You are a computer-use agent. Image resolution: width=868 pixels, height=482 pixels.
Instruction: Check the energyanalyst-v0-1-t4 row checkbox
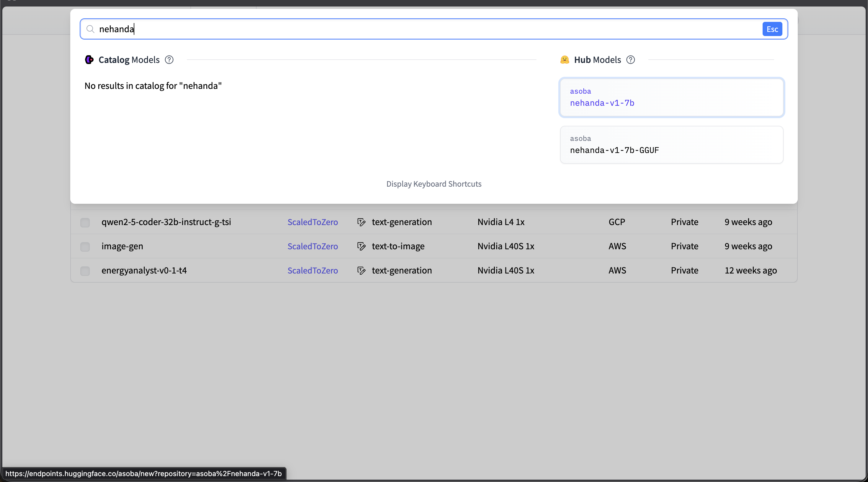(x=85, y=271)
